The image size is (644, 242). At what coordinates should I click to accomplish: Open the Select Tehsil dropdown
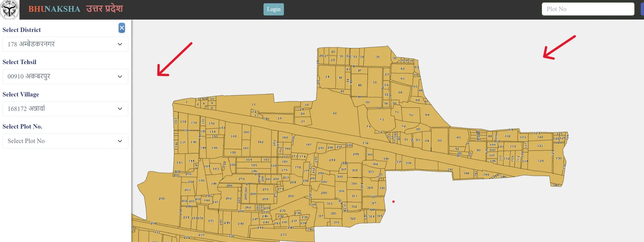coord(65,77)
